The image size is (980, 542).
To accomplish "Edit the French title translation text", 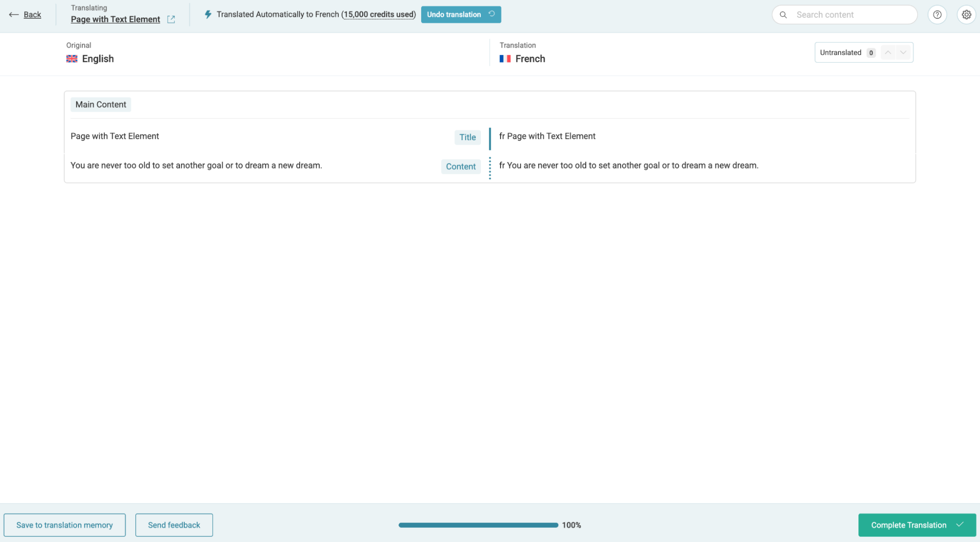I will pos(547,136).
